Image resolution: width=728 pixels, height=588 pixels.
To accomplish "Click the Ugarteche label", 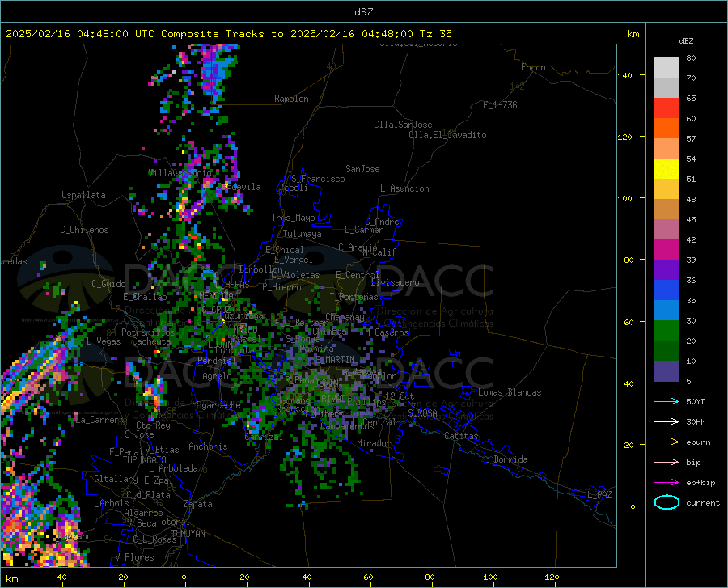I will 218,405.
